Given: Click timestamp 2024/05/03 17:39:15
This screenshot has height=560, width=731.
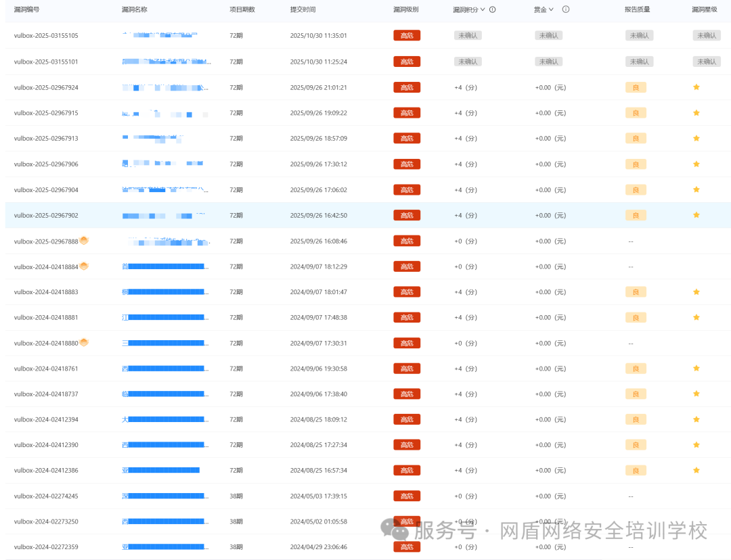Looking at the screenshot, I should tap(318, 496).
